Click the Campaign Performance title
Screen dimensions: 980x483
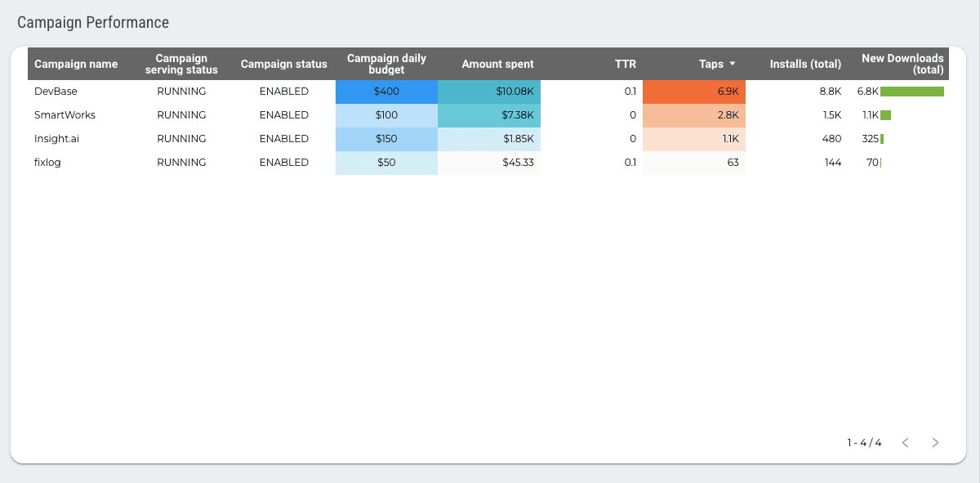tap(93, 23)
